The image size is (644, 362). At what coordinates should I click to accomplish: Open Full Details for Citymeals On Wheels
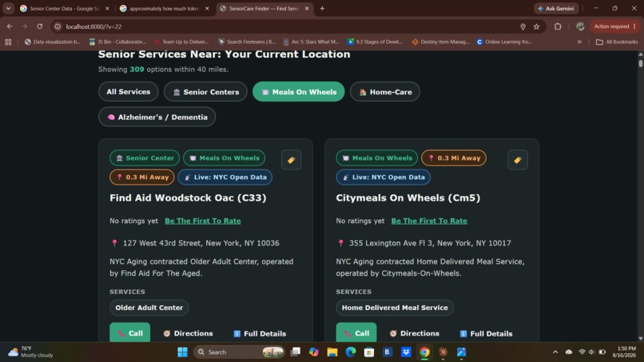pyautogui.click(x=486, y=334)
